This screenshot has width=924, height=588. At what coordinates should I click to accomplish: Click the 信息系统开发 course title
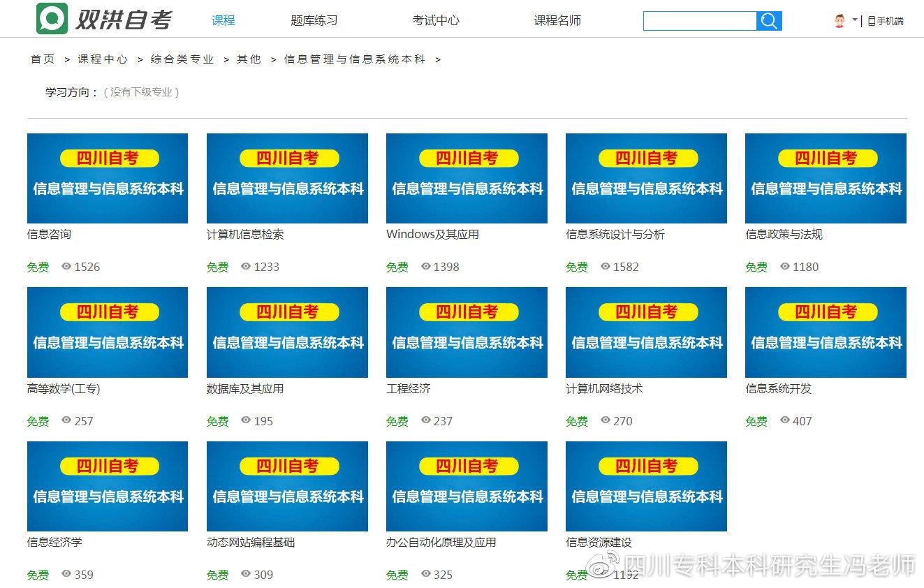(778, 389)
